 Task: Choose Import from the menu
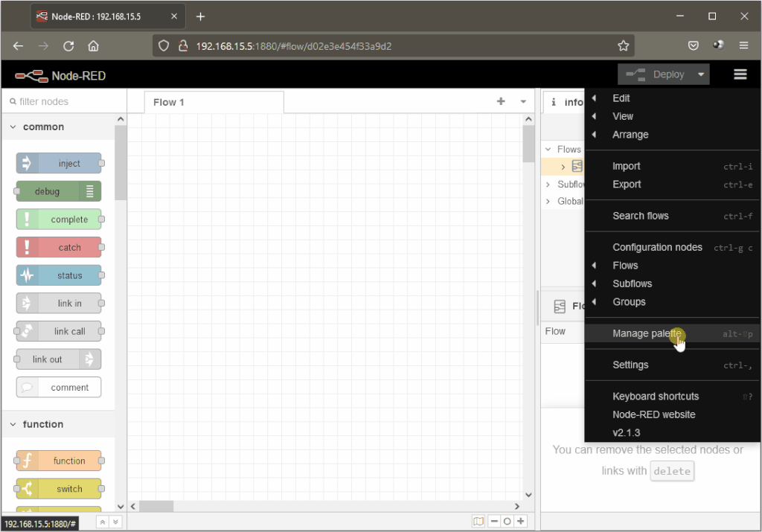coord(673,166)
